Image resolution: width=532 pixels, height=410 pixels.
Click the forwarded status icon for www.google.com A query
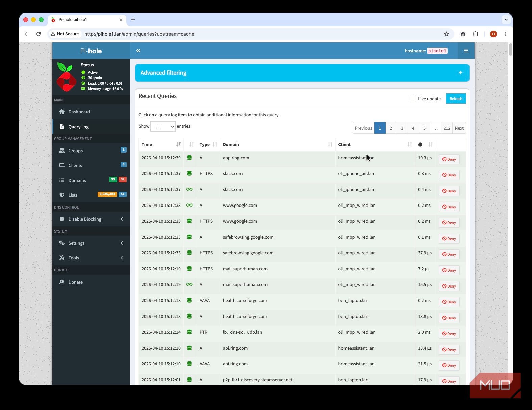pos(189,205)
